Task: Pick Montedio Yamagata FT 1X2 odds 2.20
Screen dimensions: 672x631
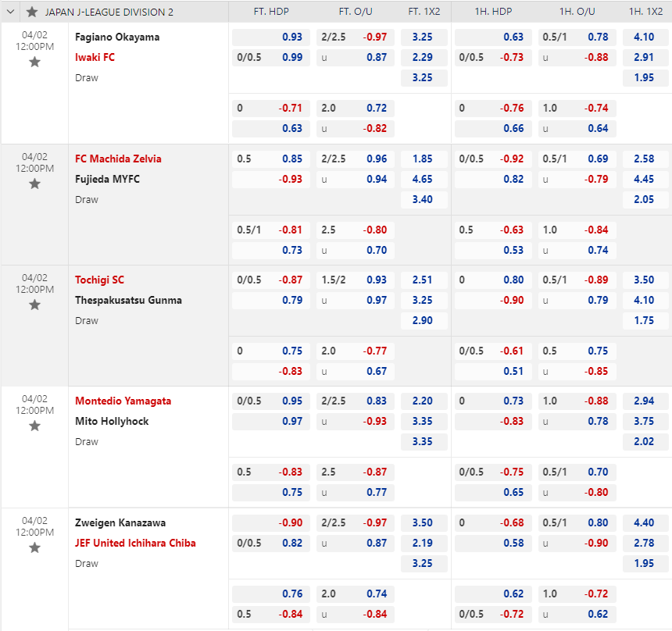Action: (x=424, y=401)
